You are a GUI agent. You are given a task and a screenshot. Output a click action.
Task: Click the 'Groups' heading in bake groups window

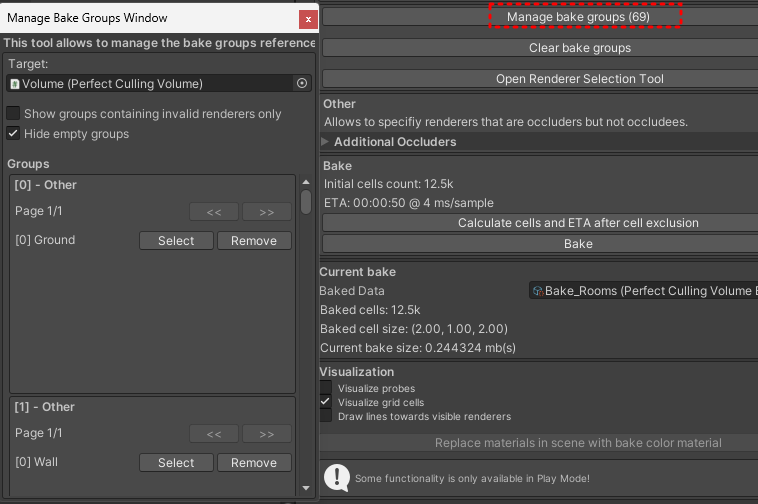point(28,164)
